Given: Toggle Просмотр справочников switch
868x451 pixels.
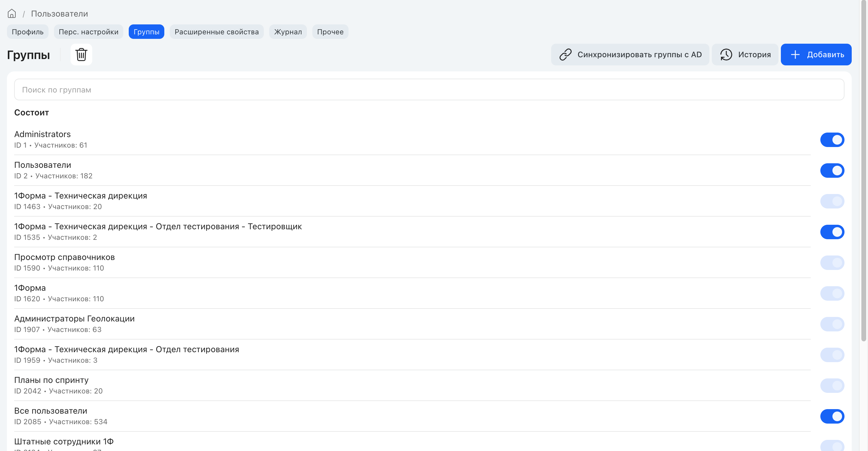Looking at the screenshot, I should click(x=832, y=263).
